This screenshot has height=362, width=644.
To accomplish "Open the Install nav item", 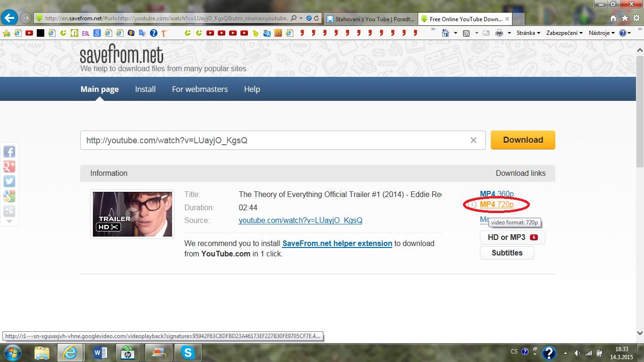I will tap(145, 89).
